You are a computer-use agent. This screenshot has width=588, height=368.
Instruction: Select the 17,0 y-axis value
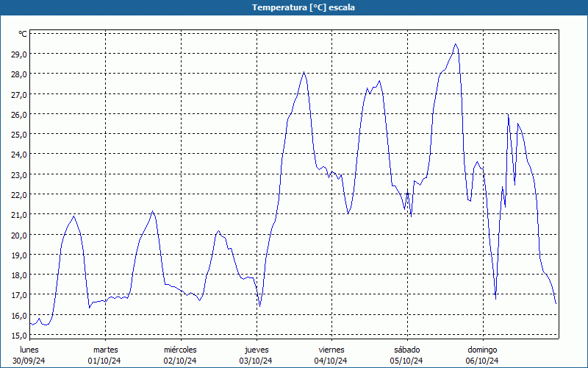pyautogui.click(x=20, y=295)
